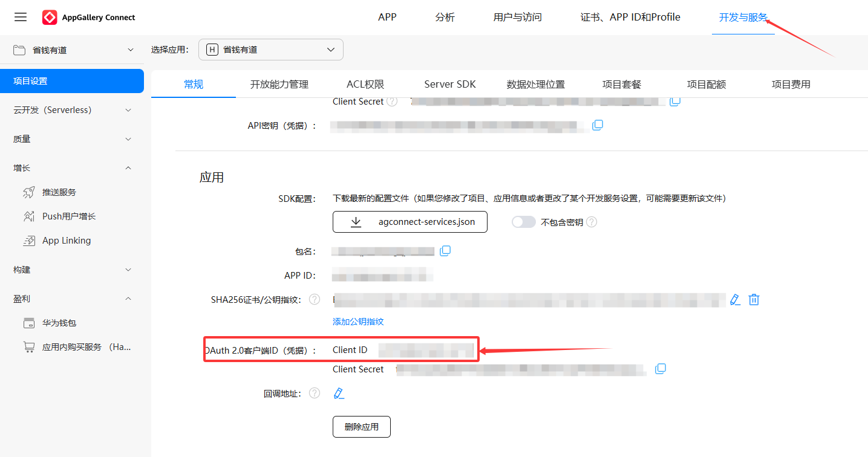This screenshot has height=457, width=868.
Task: Click the 不包含密钥 help icon
Action: pyautogui.click(x=592, y=222)
